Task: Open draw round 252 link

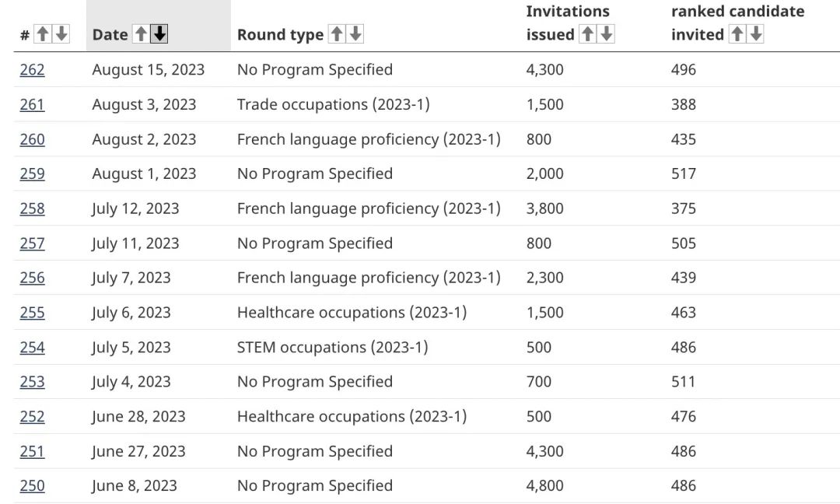Action: click(x=32, y=417)
